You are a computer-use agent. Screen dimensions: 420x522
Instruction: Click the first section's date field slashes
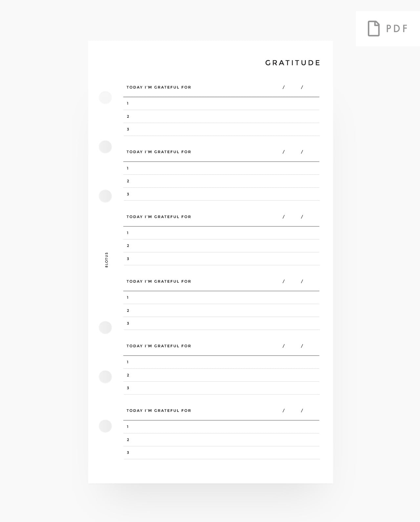[x=293, y=87]
